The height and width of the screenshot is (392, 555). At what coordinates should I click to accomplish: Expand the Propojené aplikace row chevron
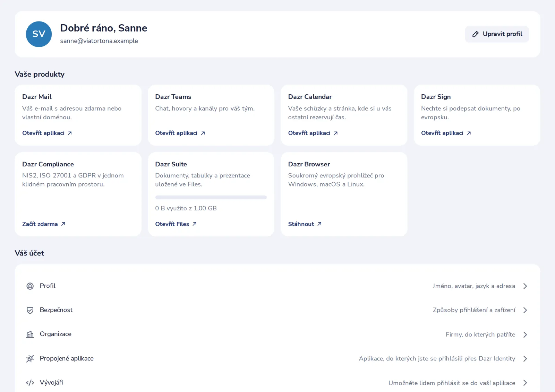coord(525,359)
